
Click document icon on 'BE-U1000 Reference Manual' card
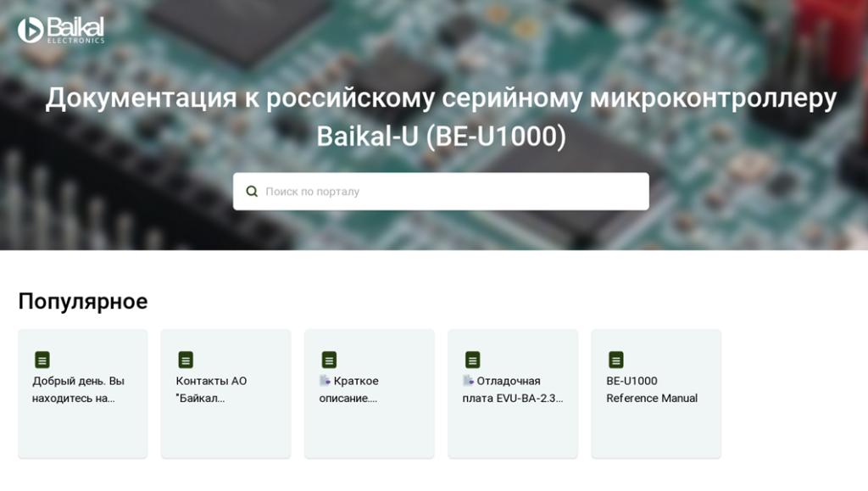pyautogui.click(x=615, y=360)
